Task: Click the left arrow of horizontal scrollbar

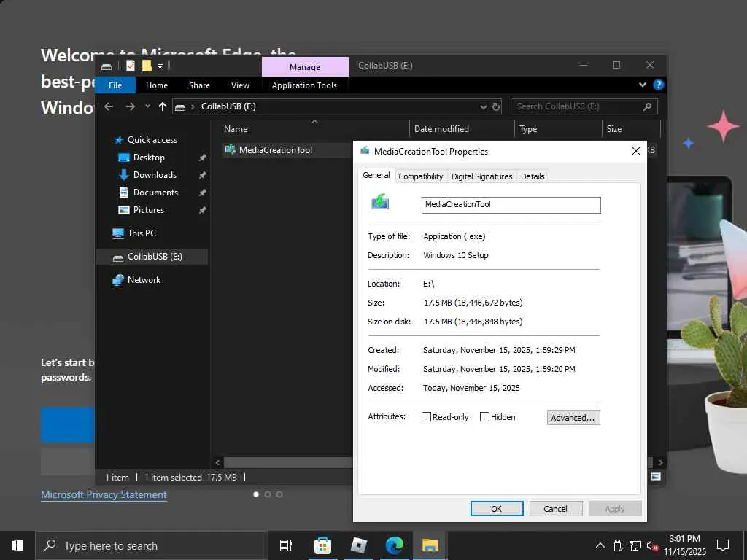Action: (x=217, y=462)
